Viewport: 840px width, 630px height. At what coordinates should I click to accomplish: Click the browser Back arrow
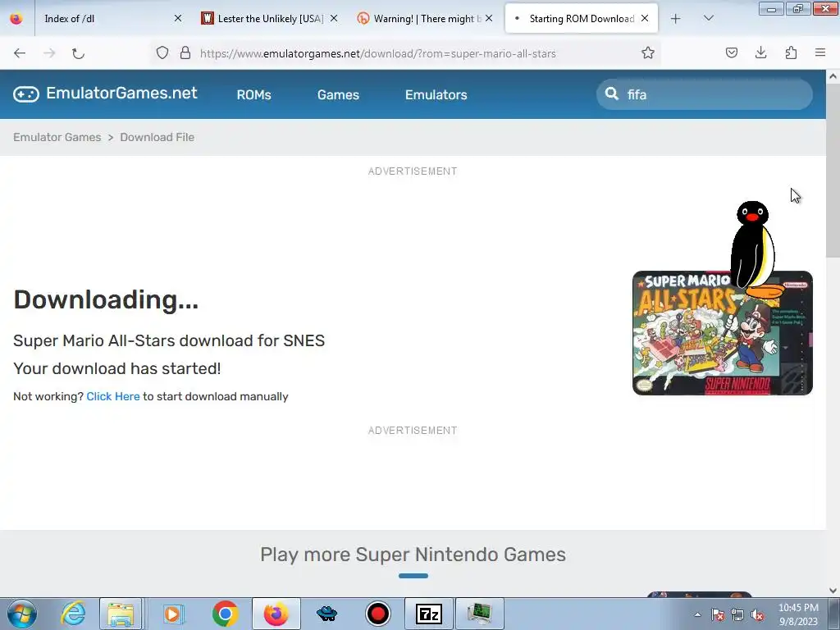tap(20, 53)
